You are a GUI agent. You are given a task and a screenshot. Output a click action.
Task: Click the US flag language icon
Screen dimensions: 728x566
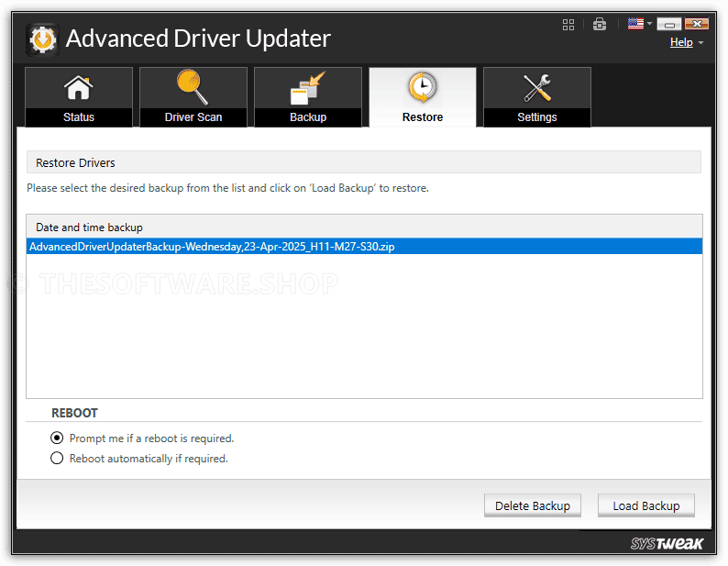click(635, 24)
